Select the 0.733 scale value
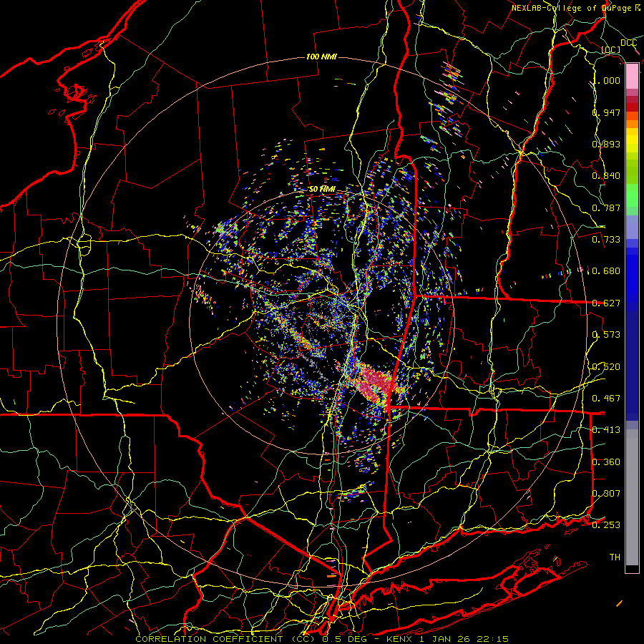The width and height of the screenshot is (644, 644). [606, 240]
